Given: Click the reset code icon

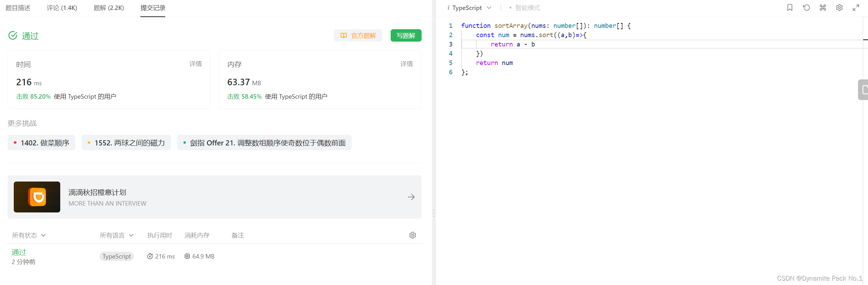Looking at the screenshot, I should [x=806, y=8].
